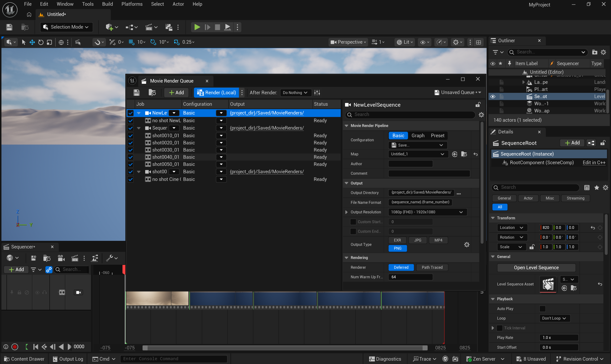611x364 pixels.
Task: Select the Streaming filter tab in Details
Action: [x=575, y=198]
